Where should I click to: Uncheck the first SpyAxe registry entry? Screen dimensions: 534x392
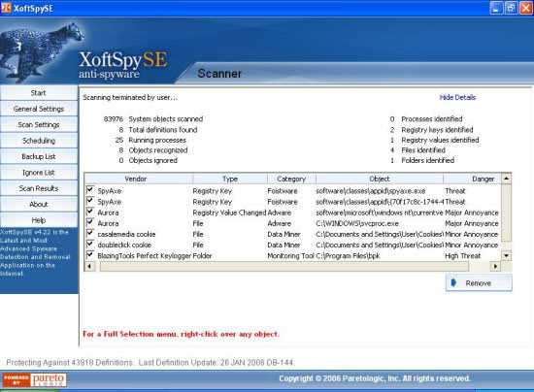pos(90,190)
